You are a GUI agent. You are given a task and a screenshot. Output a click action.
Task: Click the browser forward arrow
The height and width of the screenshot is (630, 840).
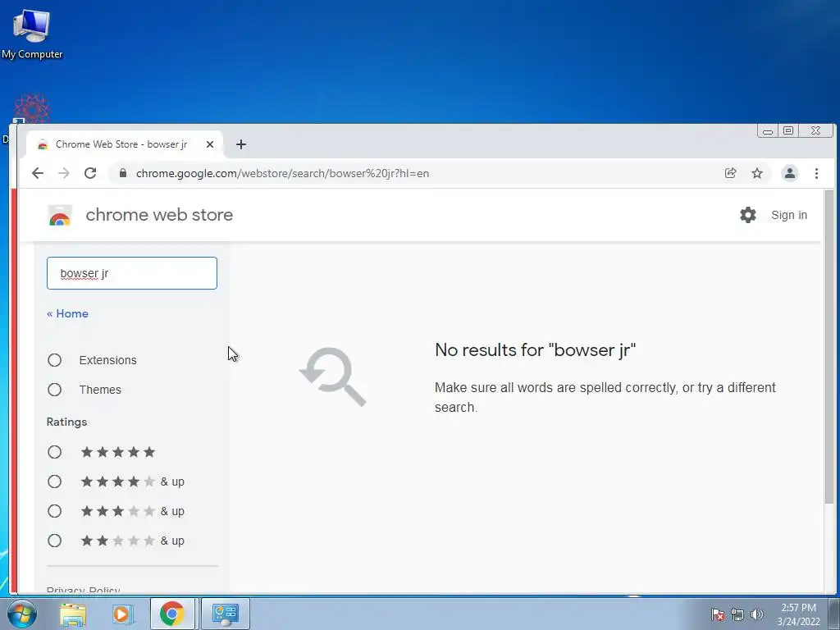pos(64,173)
